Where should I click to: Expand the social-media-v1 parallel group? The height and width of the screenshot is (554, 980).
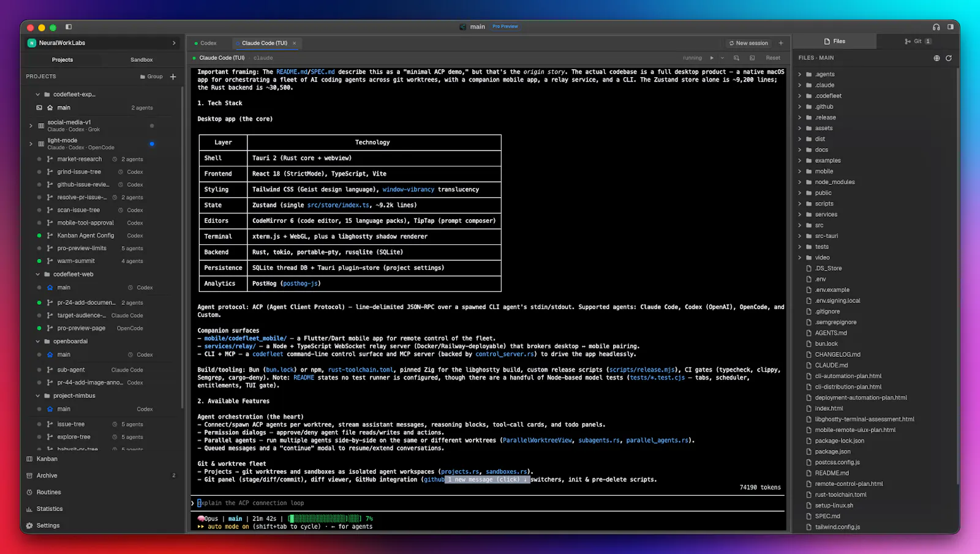31,125
